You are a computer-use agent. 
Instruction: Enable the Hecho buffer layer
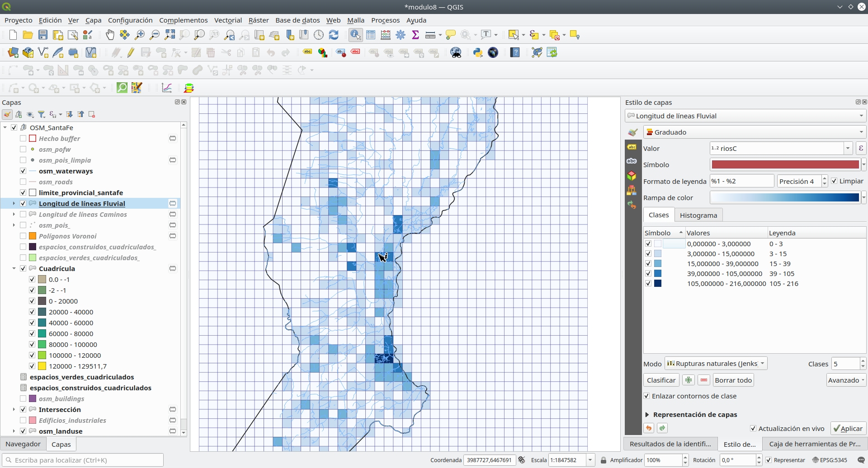tap(23, 139)
